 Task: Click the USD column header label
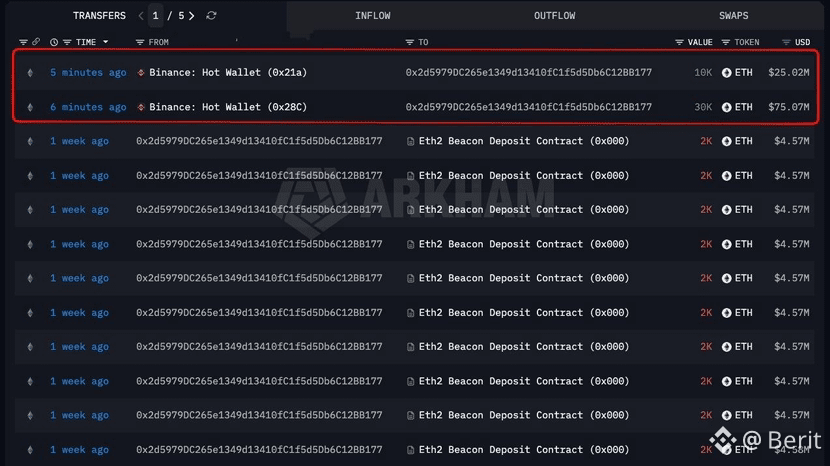tap(802, 42)
